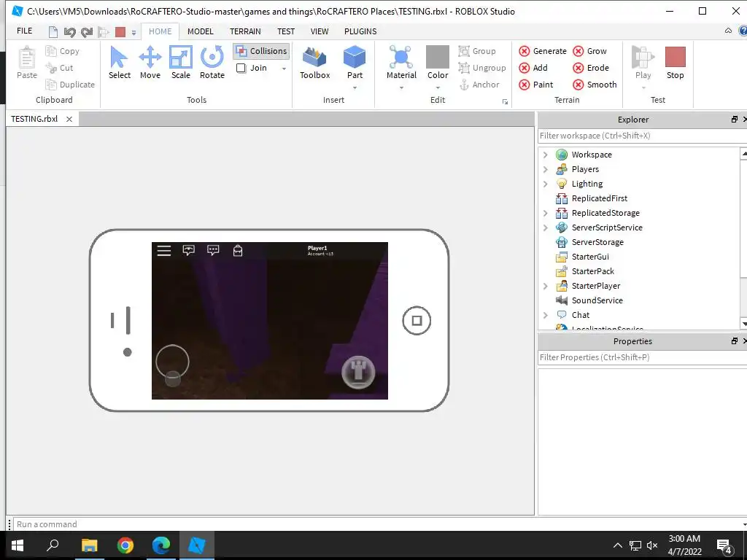Open the backpack icon in game view
This screenshot has height=560, width=747.
[x=237, y=251]
